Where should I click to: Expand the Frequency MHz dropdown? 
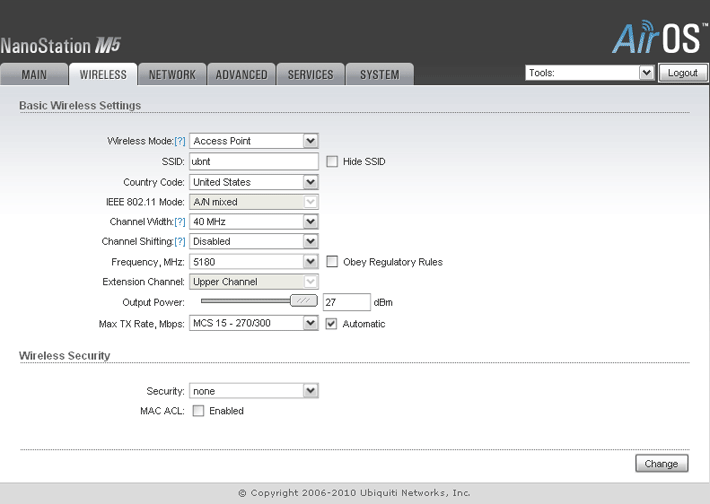[254, 262]
